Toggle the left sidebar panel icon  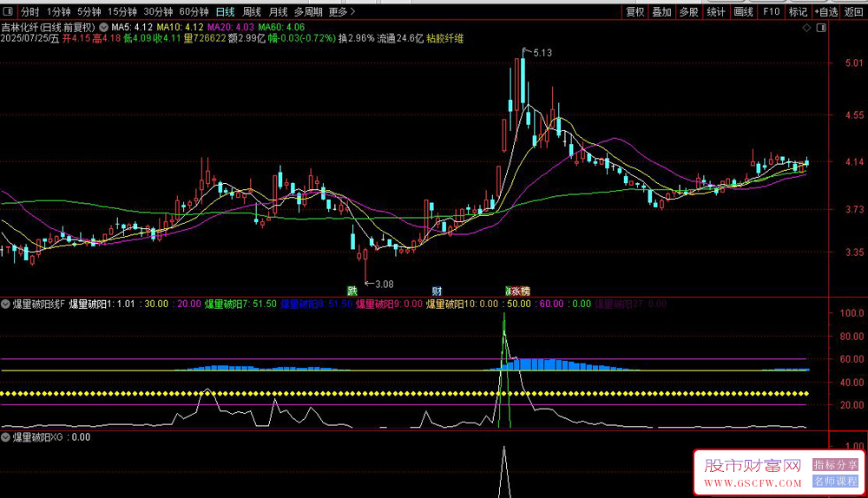(8, 11)
